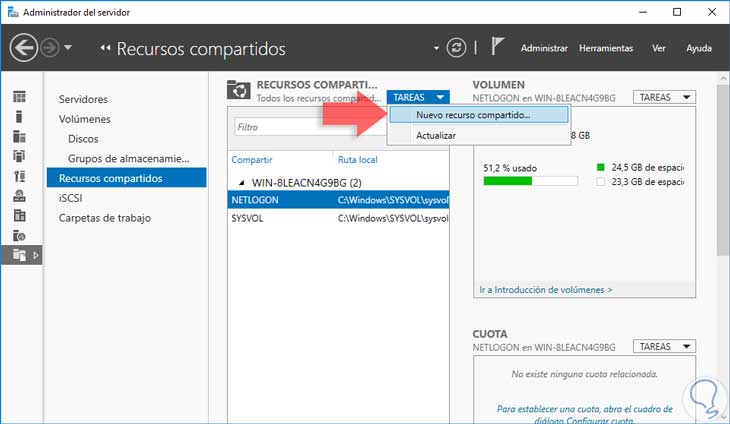The width and height of the screenshot is (730, 424).
Task: Select Carpetas de trabajo in navigation
Action: pos(105,218)
